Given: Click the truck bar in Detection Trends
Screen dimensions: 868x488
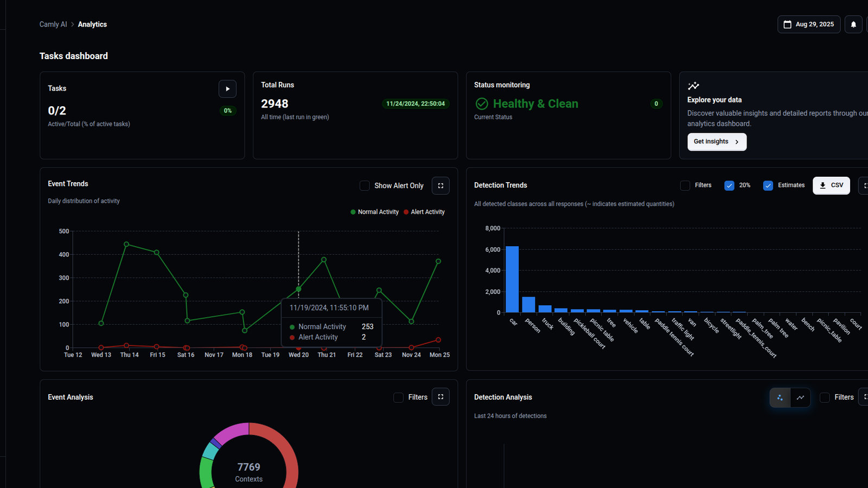Looking at the screenshot, I should click(x=545, y=309).
